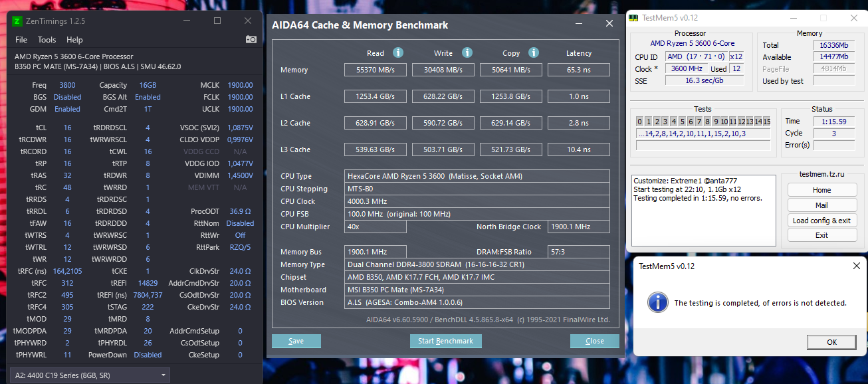Image resolution: width=868 pixels, height=384 pixels.
Task: Open the File menu in ZenTimings
Action: click(x=21, y=40)
